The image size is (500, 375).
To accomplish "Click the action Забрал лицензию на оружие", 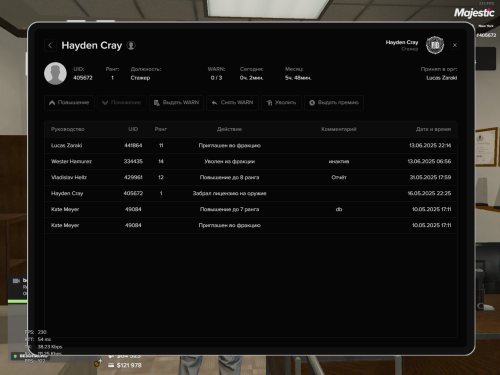I will (x=229, y=193).
